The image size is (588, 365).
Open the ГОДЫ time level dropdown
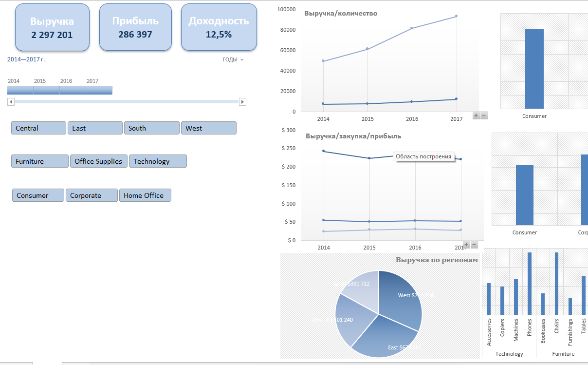click(233, 60)
